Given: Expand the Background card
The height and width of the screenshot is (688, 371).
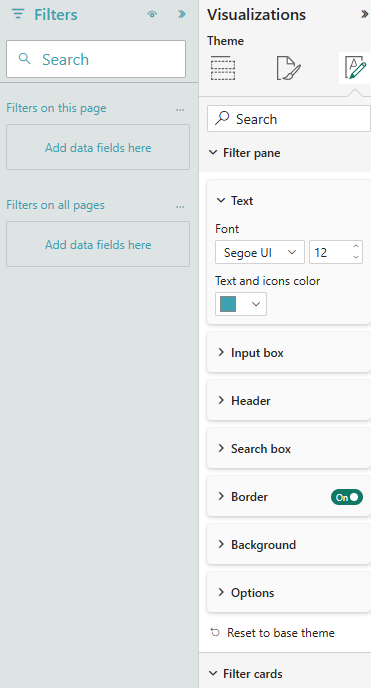Looking at the screenshot, I should tap(289, 545).
